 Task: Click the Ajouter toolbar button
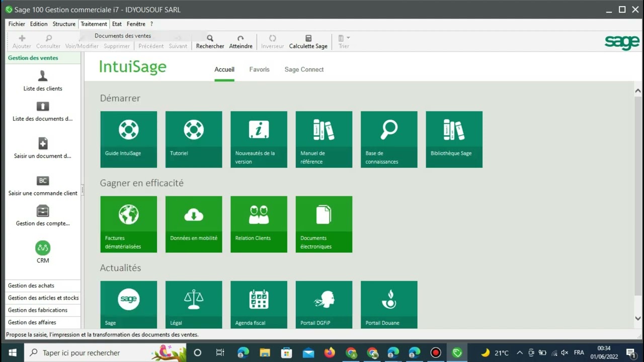point(22,42)
